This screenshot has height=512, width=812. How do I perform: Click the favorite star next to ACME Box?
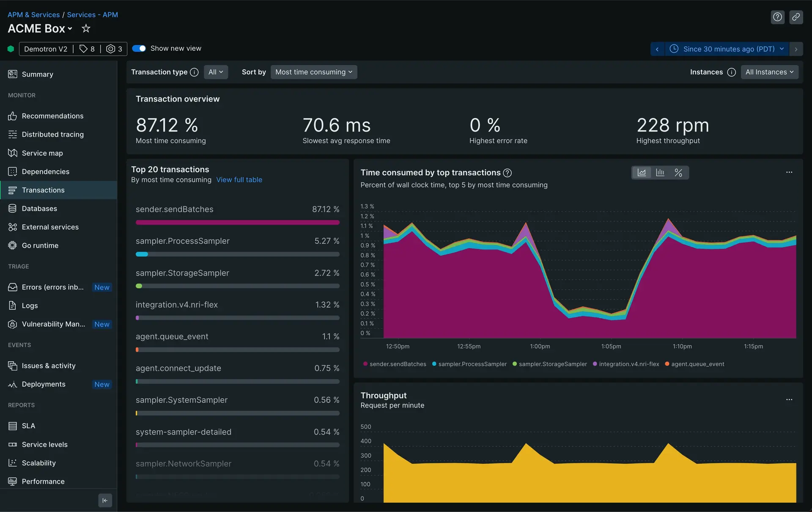(86, 28)
